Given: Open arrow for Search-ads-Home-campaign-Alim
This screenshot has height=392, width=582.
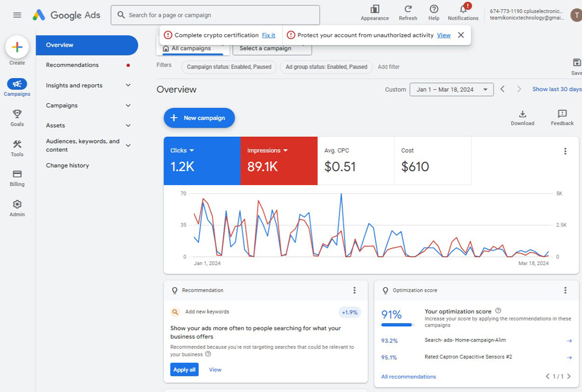Looking at the screenshot, I should (569, 341).
